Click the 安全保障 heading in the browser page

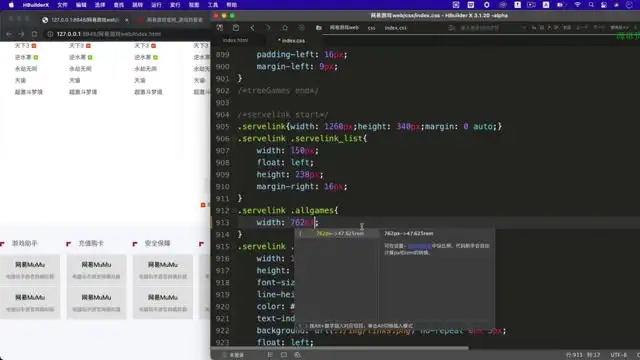tap(157, 244)
